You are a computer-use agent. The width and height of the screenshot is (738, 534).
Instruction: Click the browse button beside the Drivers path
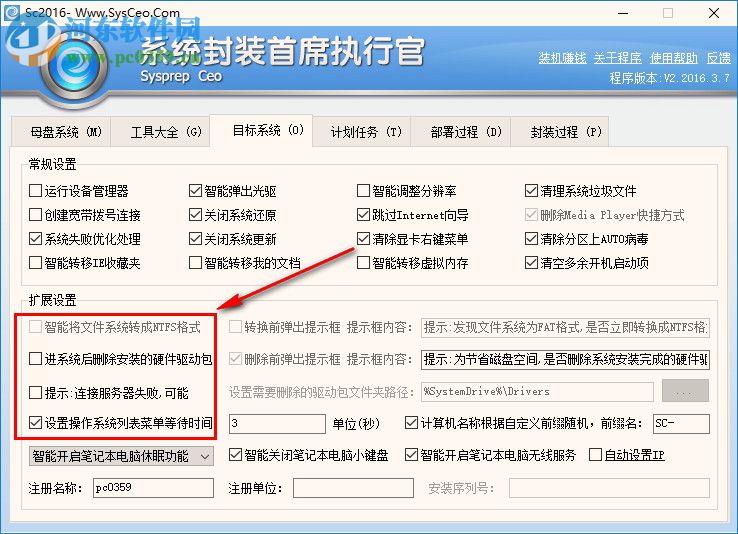pyautogui.click(x=685, y=391)
